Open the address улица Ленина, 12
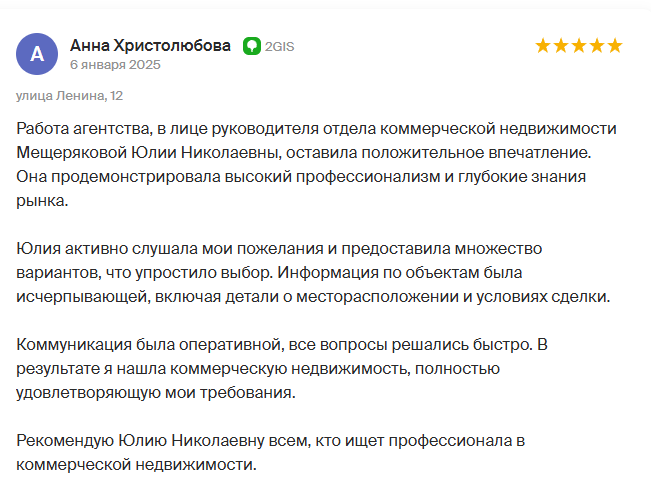The height and width of the screenshot is (495, 651). [x=69, y=96]
